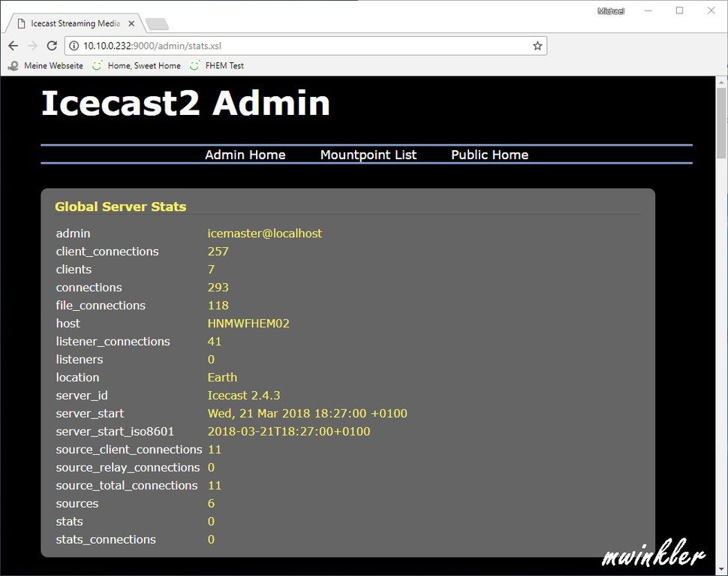
Task: Click the source_client_connections label
Action: 129,450
